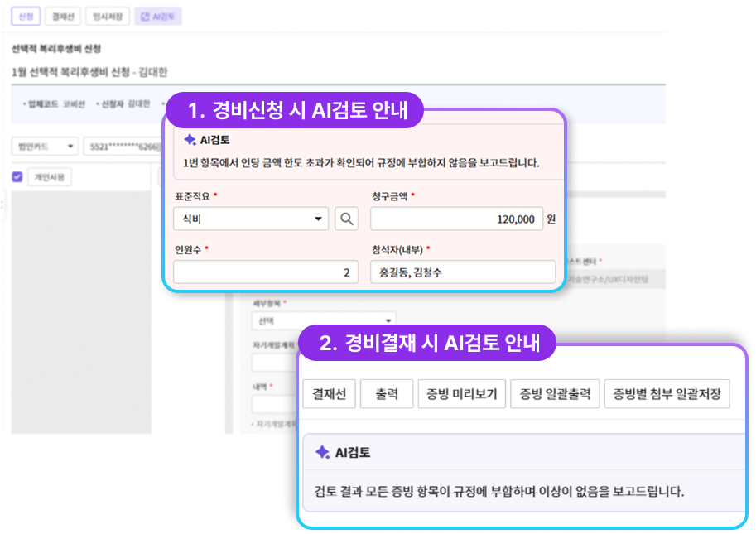The width and height of the screenshot is (756, 534).
Task: Click the 증빙 일괄출력 button
Action: click(554, 394)
